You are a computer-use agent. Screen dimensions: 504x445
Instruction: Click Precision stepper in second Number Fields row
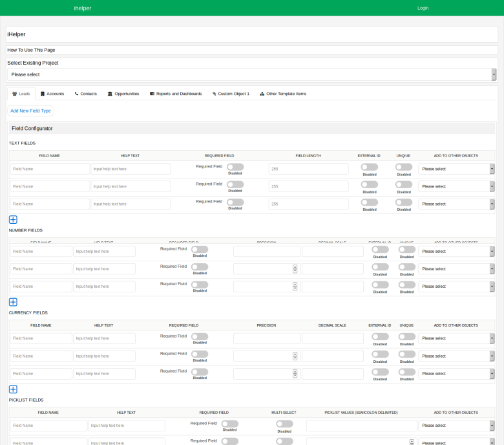click(x=295, y=268)
